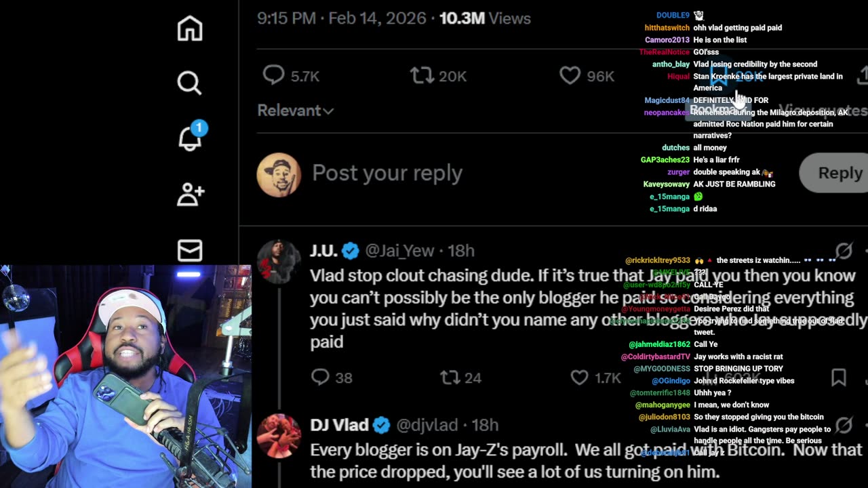Repost the main tweet with 20K reposts

[x=422, y=76]
